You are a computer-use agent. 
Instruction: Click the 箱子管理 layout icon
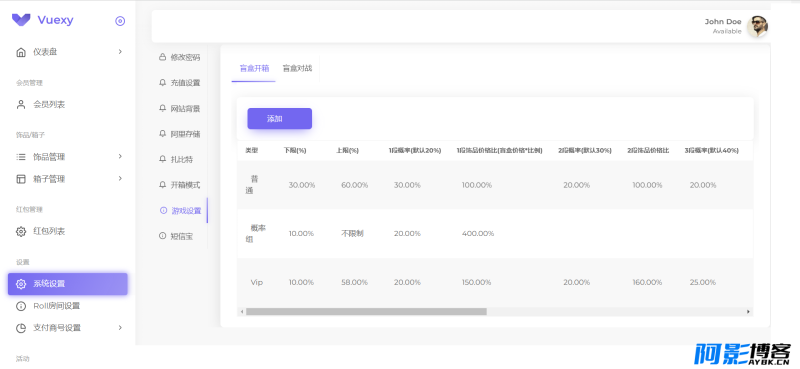tap(21, 179)
